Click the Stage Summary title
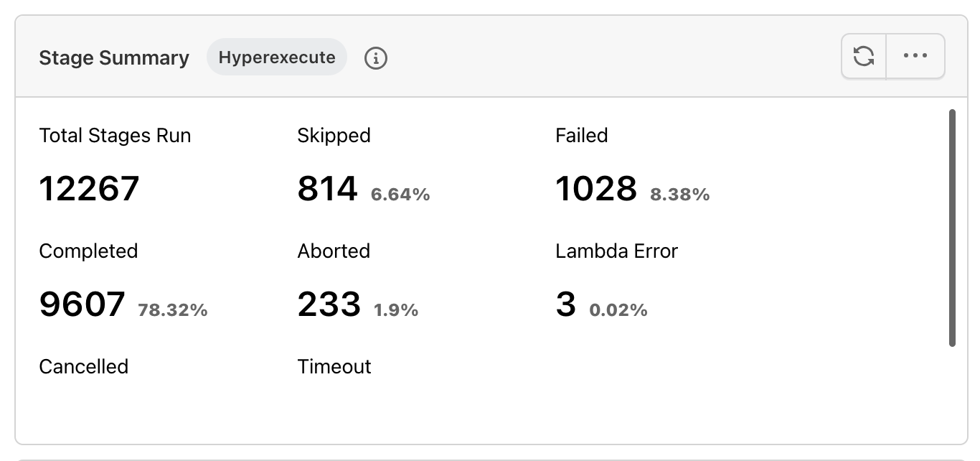Image resolution: width=980 pixels, height=461 pixels. pos(114,58)
